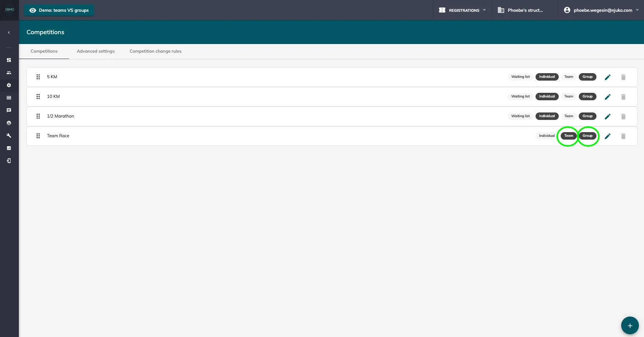The height and width of the screenshot is (337, 644).
Task: Grab the drag handle of 5 KM row
Action: click(38, 77)
